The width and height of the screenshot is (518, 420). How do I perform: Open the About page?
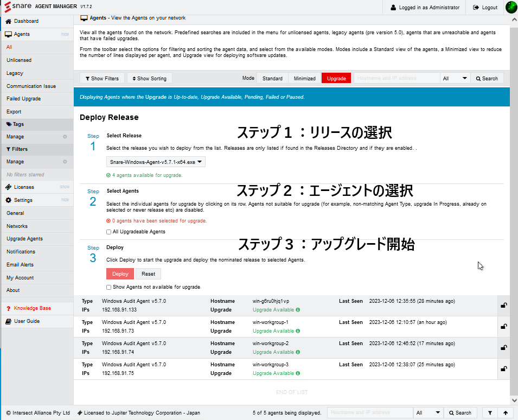pos(13,290)
